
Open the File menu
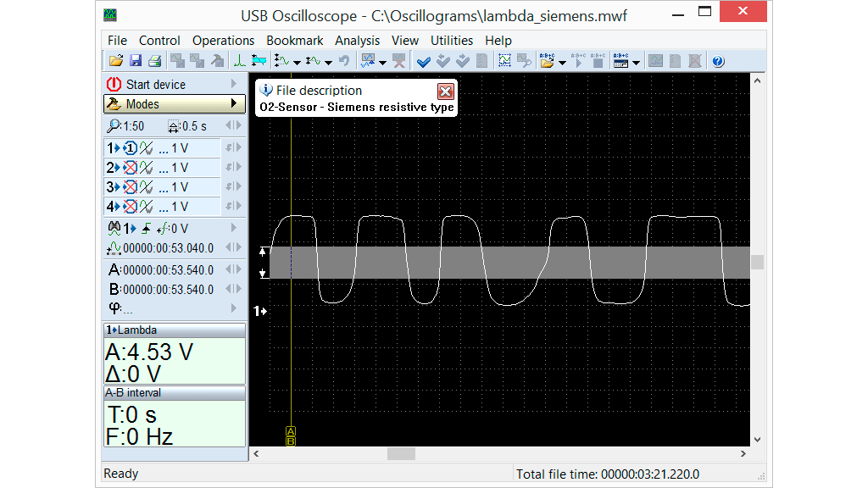coord(117,41)
